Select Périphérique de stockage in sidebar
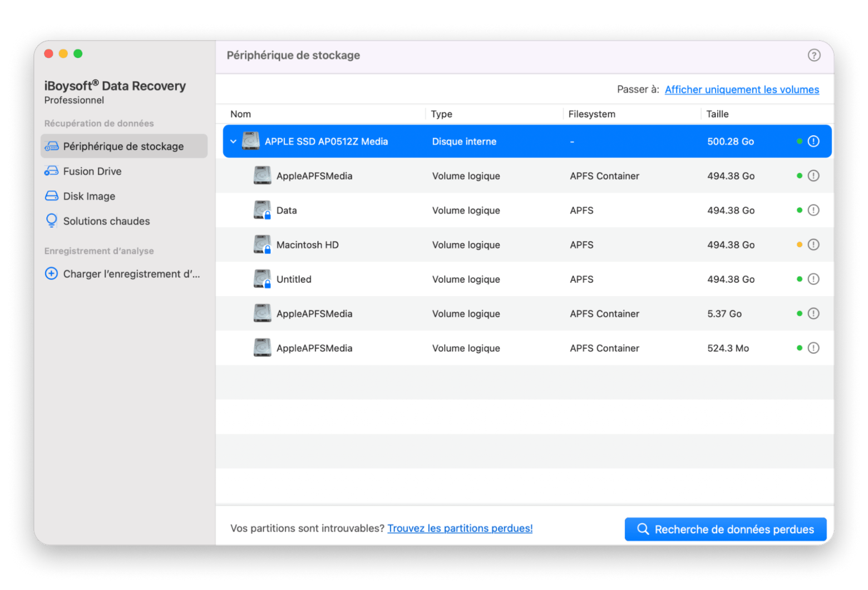Image resolution: width=868 pixels, height=590 pixels. click(x=124, y=146)
